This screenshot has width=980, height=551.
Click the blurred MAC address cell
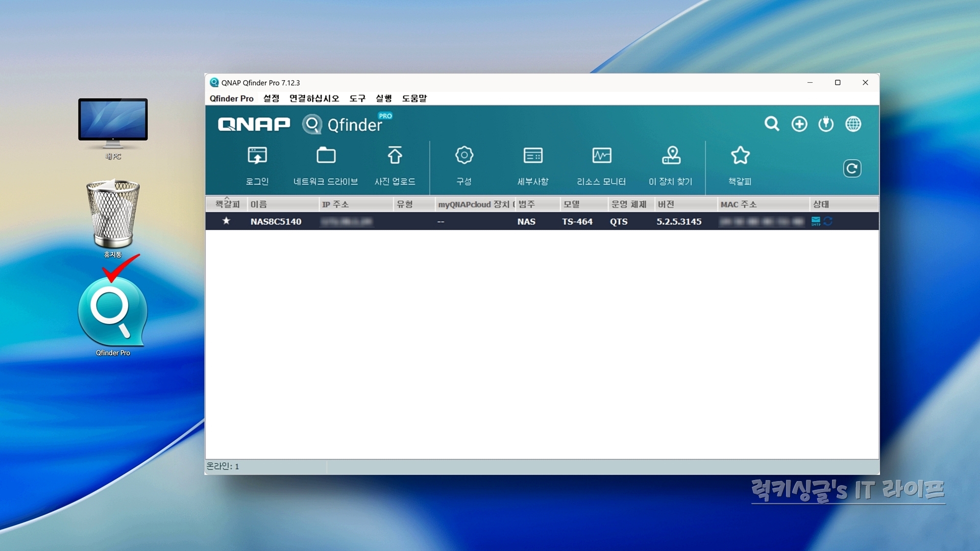[762, 221]
